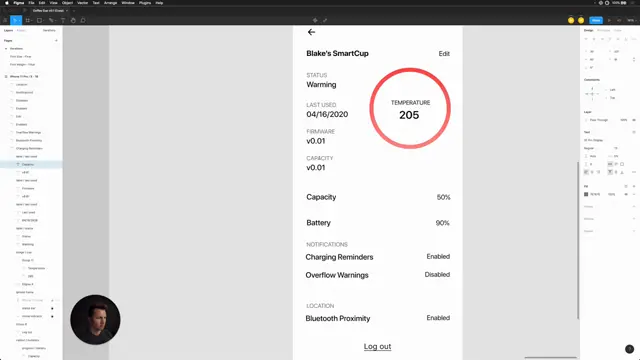
Task: Click the fill opacity 100% field
Action: tap(611, 194)
